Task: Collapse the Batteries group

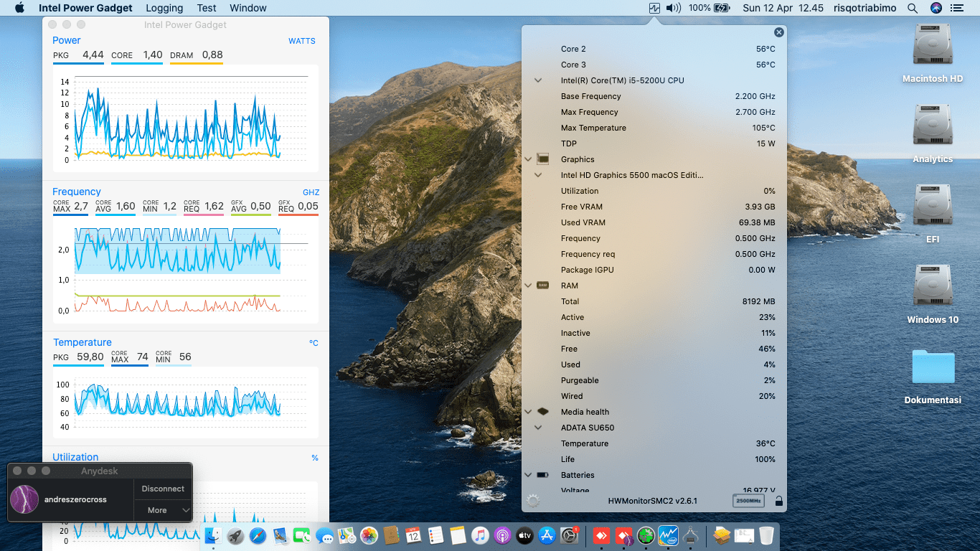Action: coord(529,475)
